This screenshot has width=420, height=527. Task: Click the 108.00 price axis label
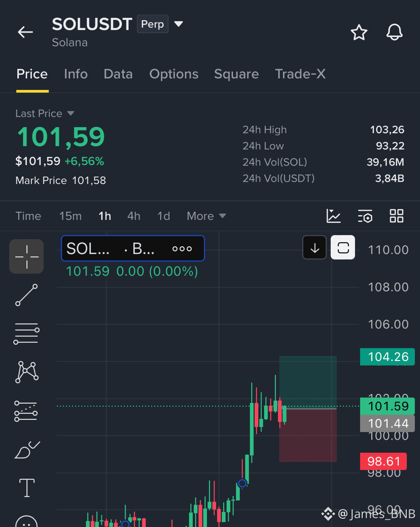point(388,287)
